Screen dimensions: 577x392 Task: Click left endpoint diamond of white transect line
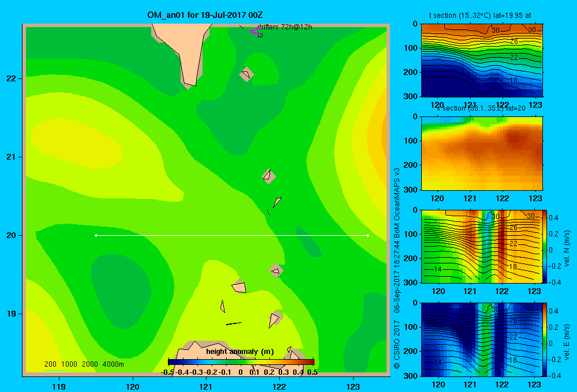coord(96,235)
